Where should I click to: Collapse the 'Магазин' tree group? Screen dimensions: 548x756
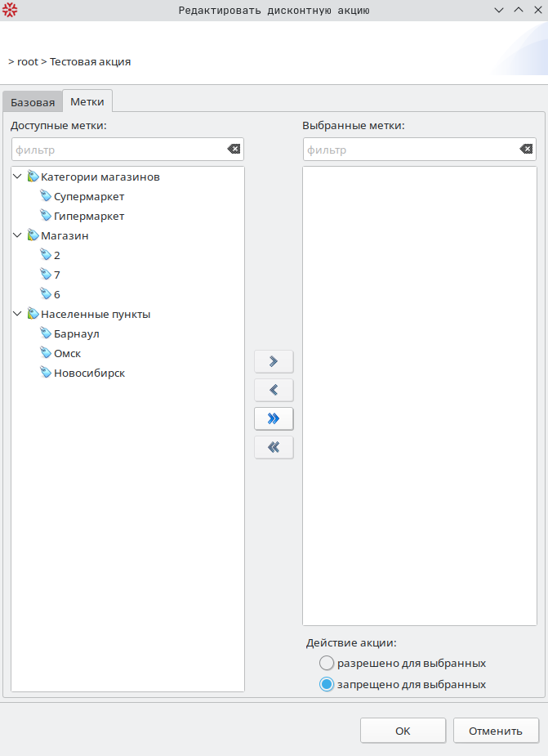click(17, 235)
